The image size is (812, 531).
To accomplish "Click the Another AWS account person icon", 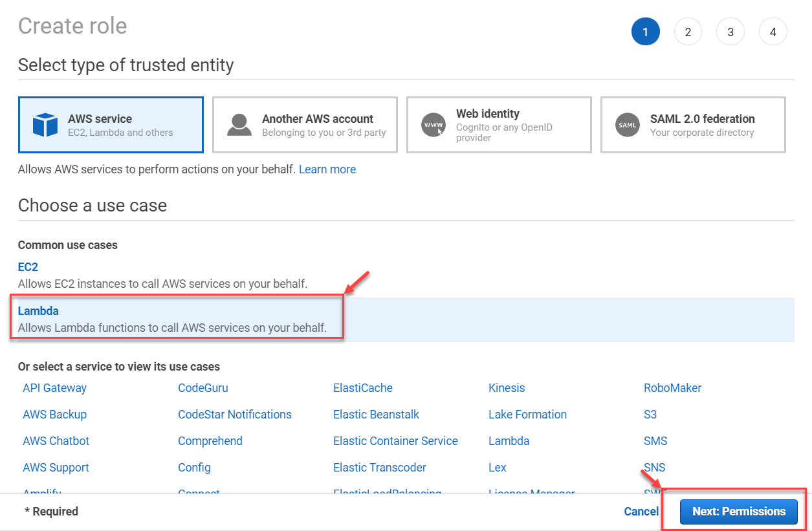I will [239, 125].
